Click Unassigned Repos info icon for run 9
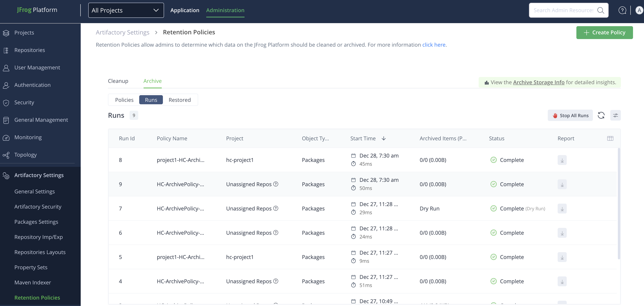644x306 pixels. [276, 184]
